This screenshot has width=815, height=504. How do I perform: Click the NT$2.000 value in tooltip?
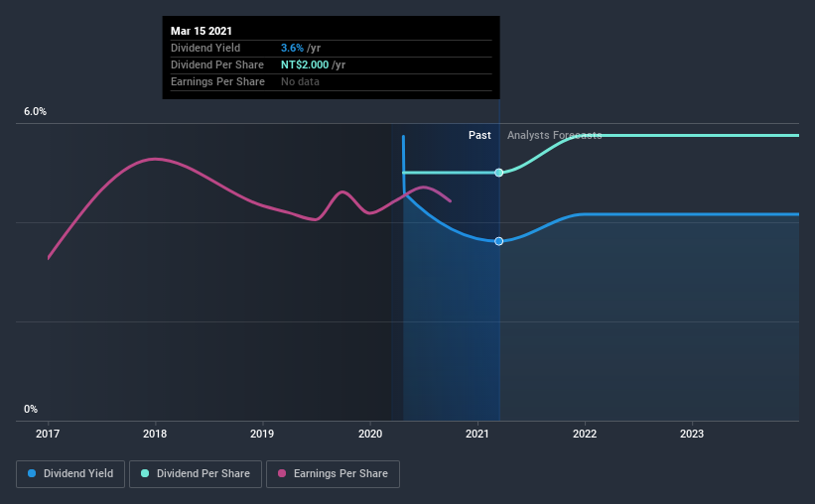click(x=307, y=64)
